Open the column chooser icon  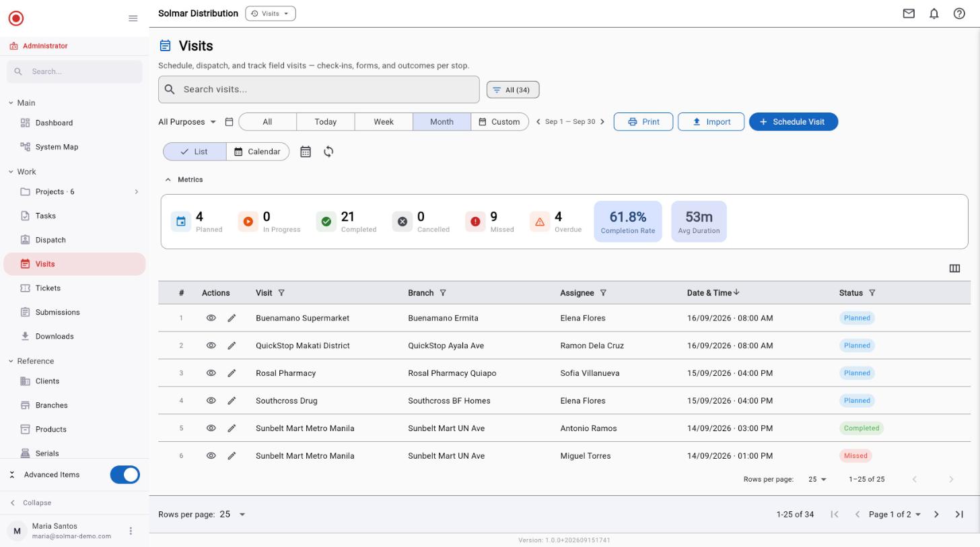954,268
